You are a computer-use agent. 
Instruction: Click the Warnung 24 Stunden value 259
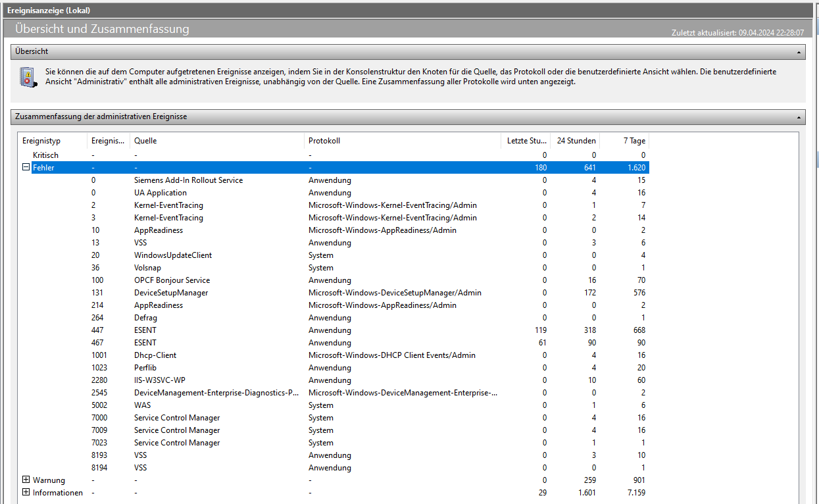589,480
